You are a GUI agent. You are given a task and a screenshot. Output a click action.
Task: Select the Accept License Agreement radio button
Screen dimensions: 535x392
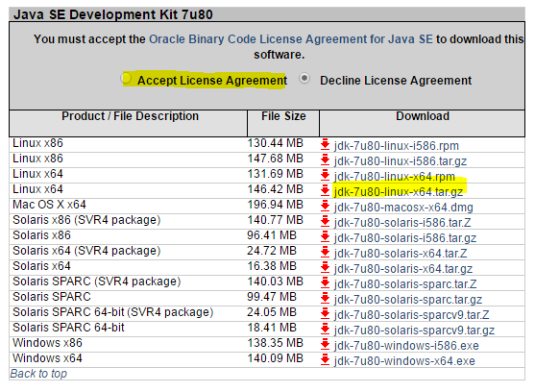coord(126,78)
